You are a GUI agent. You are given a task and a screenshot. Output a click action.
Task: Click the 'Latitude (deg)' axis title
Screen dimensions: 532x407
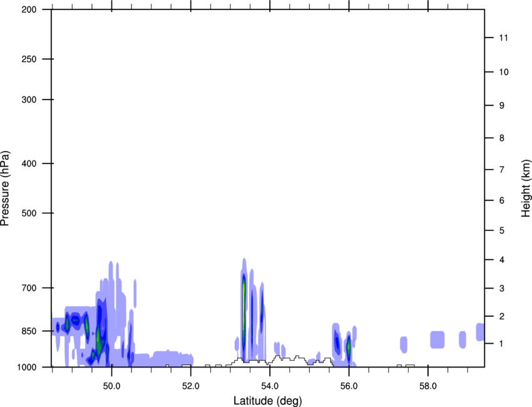(x=267, y=401)
